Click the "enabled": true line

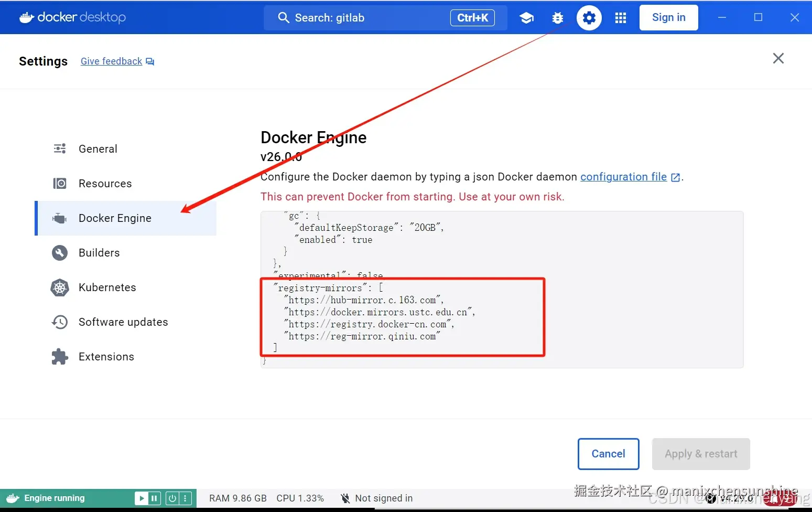click(333, 239)
